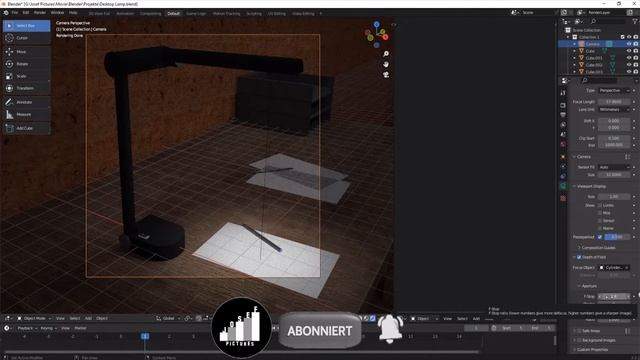The image size is (640, 360).
Task: Open the Window menu
Action: (x=58, y=13)
